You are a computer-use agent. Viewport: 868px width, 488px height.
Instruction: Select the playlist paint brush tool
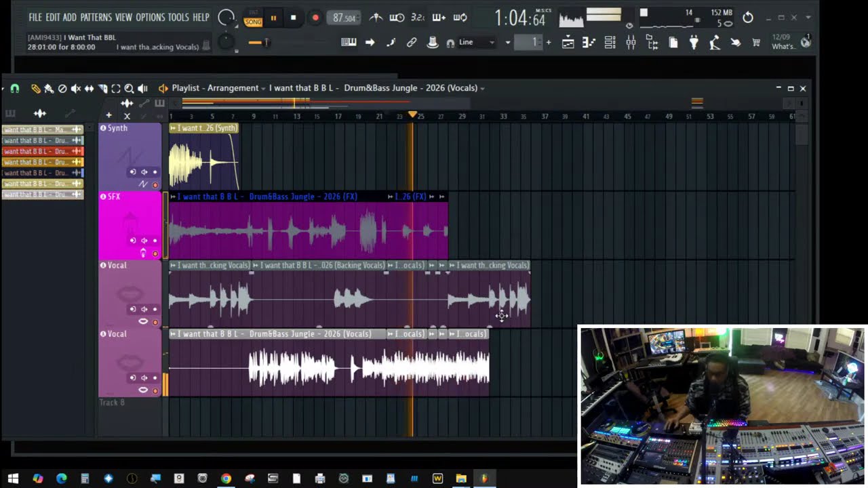coord(49,88)
